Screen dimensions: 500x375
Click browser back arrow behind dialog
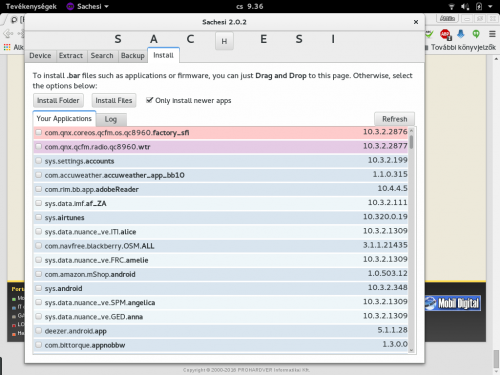coord(8,34)
